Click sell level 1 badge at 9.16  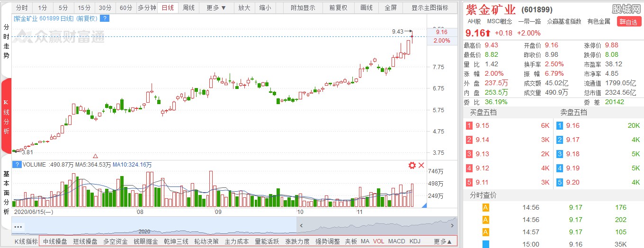coord(560,125)
